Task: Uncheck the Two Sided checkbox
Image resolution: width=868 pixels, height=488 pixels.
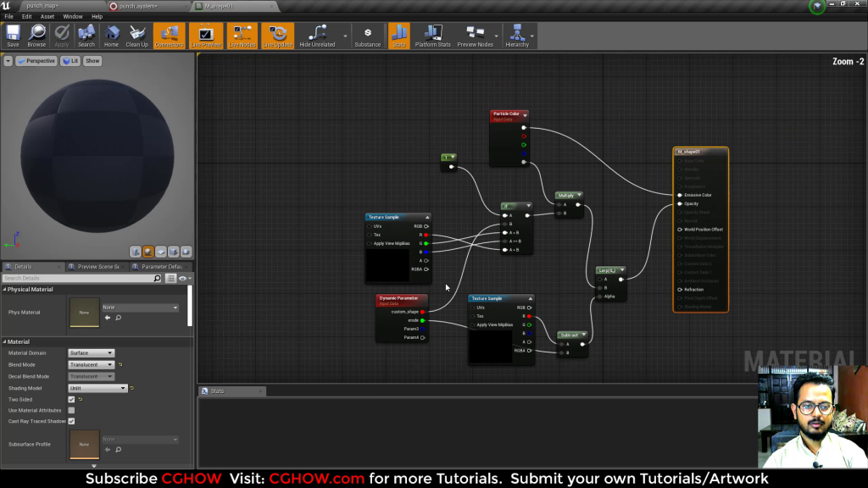Action: tap(71, 399)
